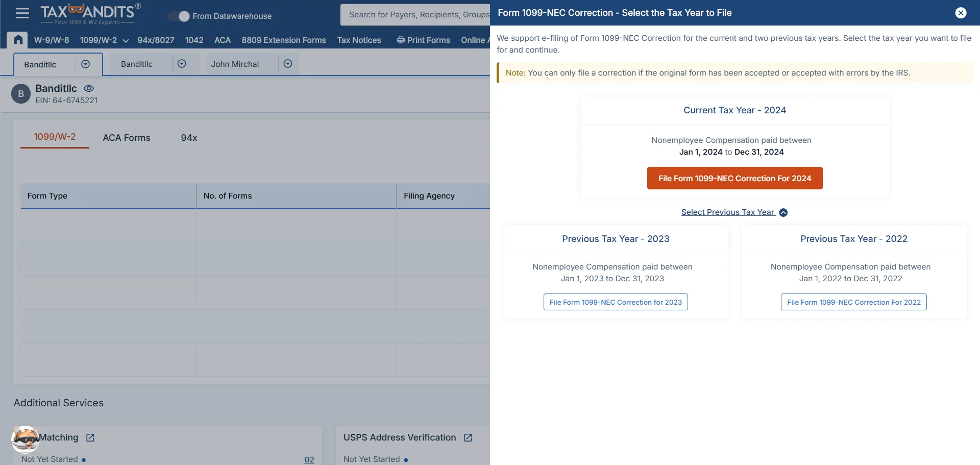The width and height of the screenshot is (980, 465).
Task: Select the John Mirchal payer tab
Action: [235, 64]
